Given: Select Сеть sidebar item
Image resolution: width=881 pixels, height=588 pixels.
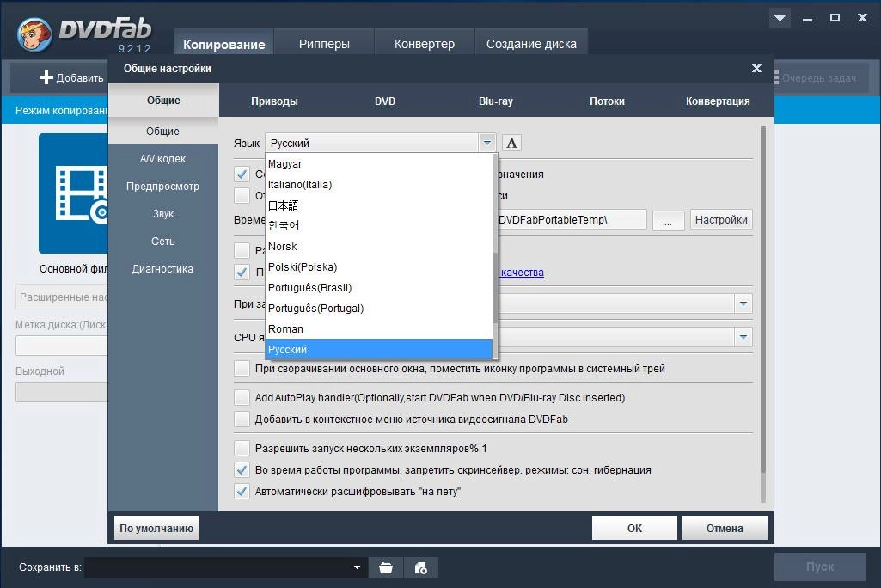Looking at the screenshot, I should click(163, 242).
